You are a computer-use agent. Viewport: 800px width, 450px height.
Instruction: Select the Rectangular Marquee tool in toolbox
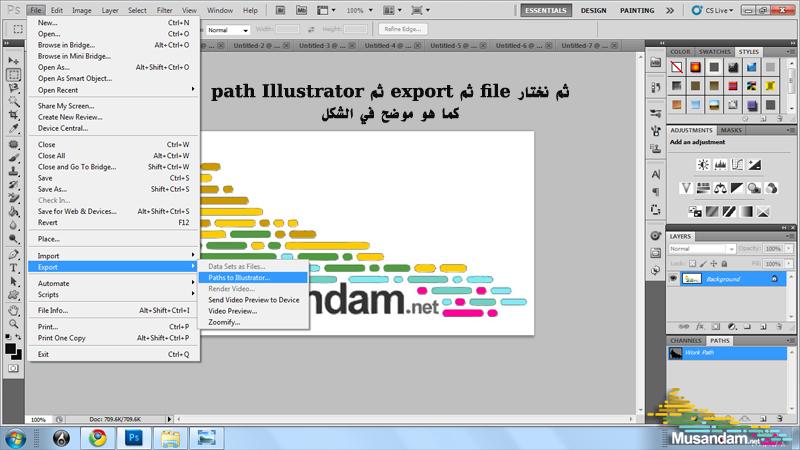coord(13,74)
